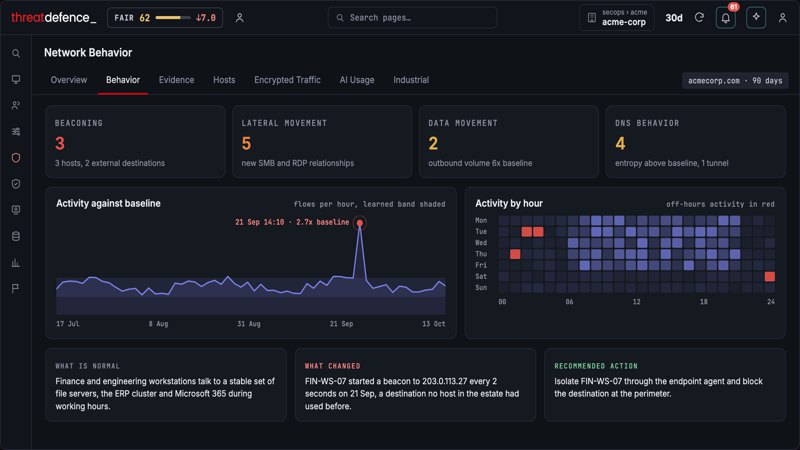Click the 'Activity against baseline' heading
Image resolution: width=800 pixels, height=450 pixels.
coord(108,204)
